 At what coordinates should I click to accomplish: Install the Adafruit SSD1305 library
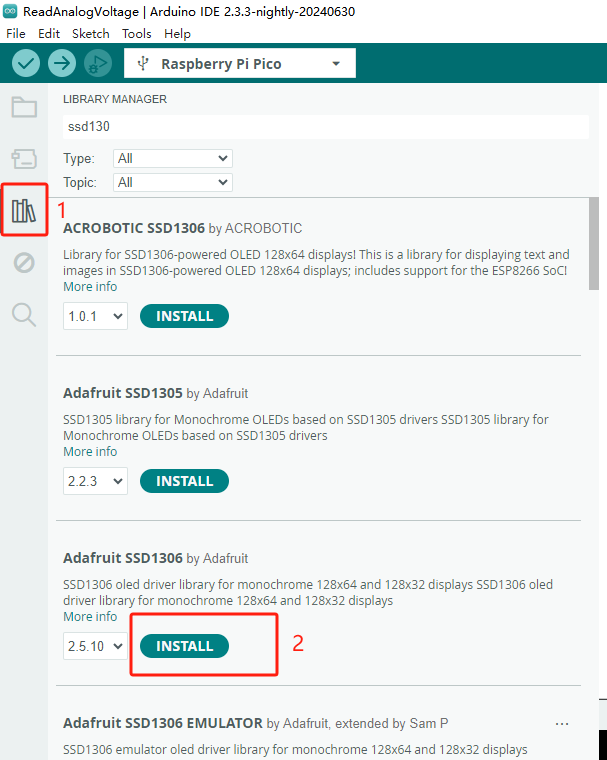click(x=184, y=481)
